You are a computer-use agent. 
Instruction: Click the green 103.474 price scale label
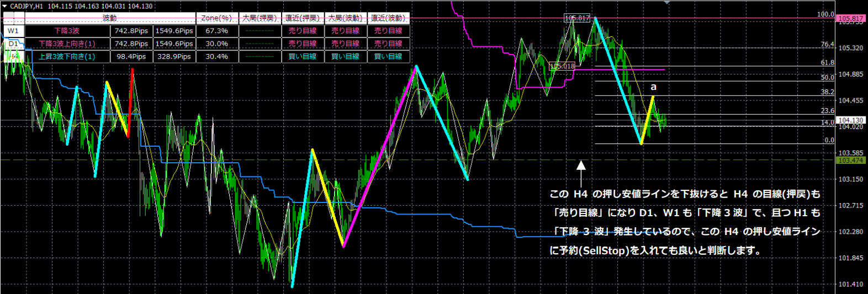pyautogui.click(x=851, y=161)
